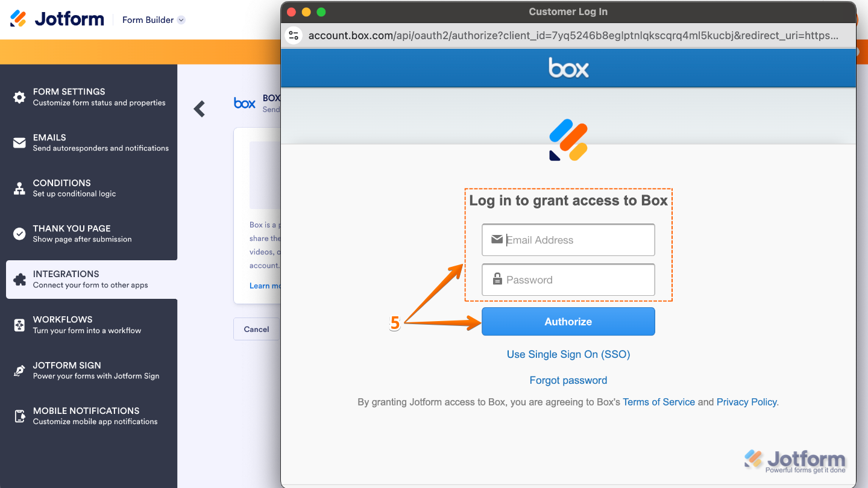
Task: Go back using the left chevron arrow
Action: 200,108
